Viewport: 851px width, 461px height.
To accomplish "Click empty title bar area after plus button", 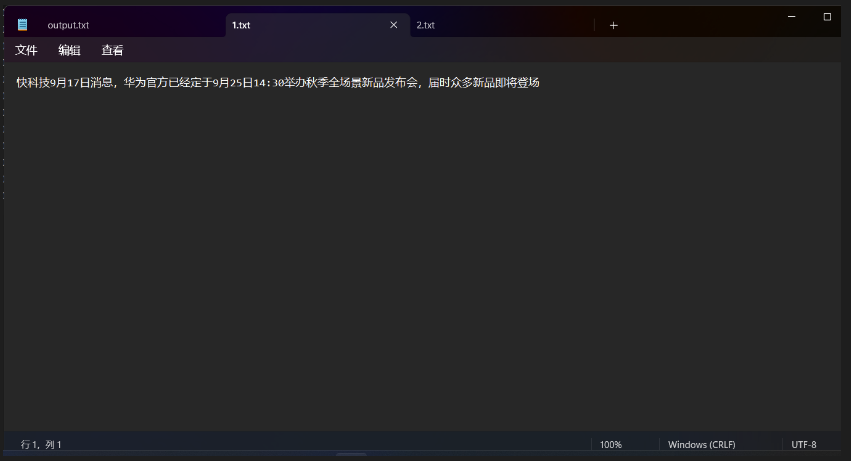I will [x=700, y=24].
